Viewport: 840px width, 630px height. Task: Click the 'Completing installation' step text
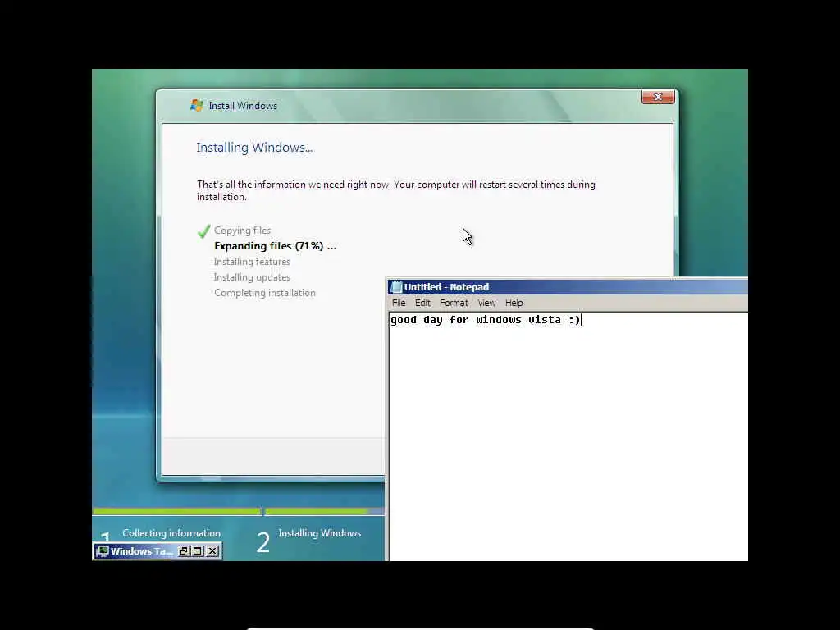point(265,293)
